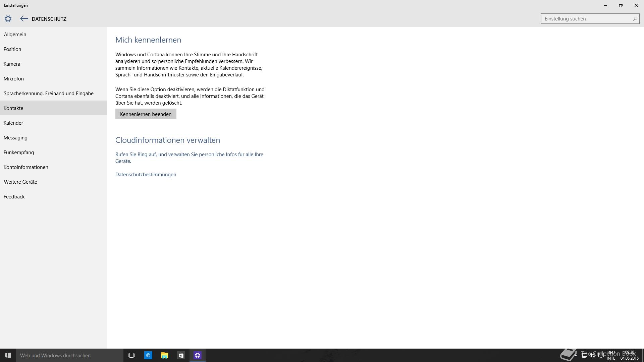Open the DEU INTL language switcher

coord(611,355)
